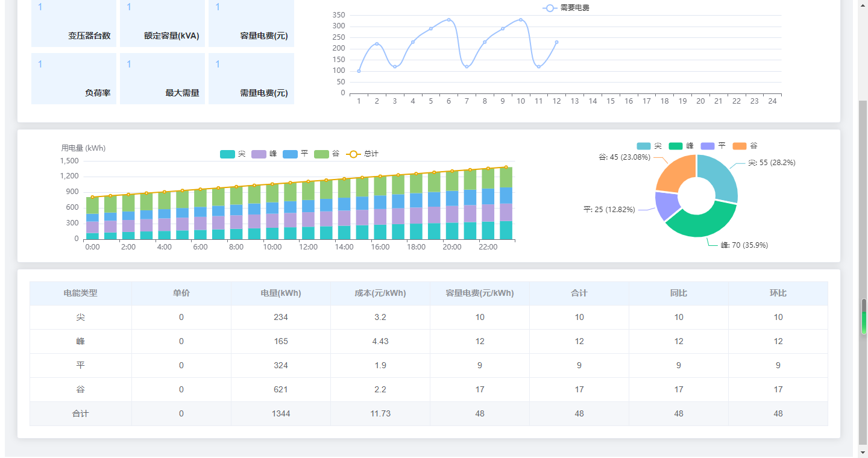
Task: Click the 需量电费(元) stat card
Action: click(x=251, y=78)
